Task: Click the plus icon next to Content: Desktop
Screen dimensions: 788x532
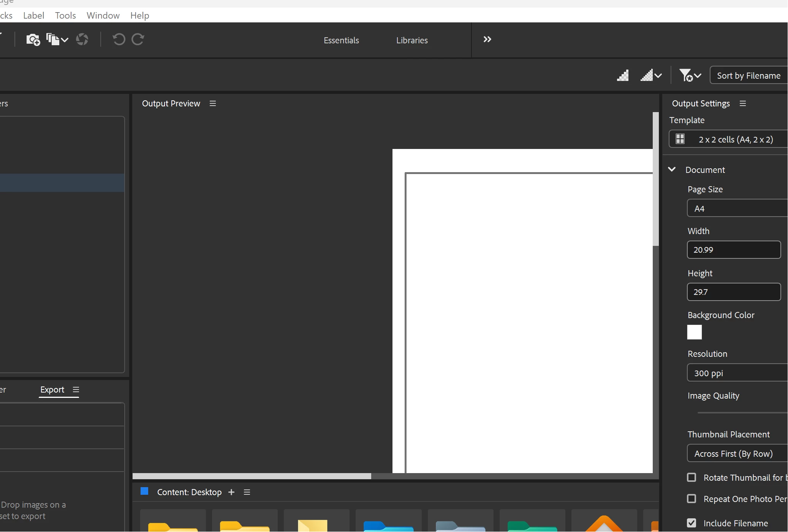Action: pyautogui.click(x=231, y=492)
